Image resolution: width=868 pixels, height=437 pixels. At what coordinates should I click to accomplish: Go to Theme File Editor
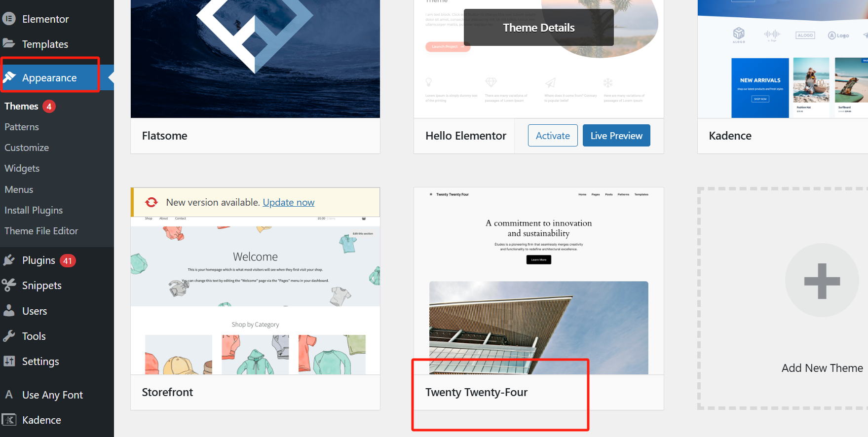[x=41, y=231]
